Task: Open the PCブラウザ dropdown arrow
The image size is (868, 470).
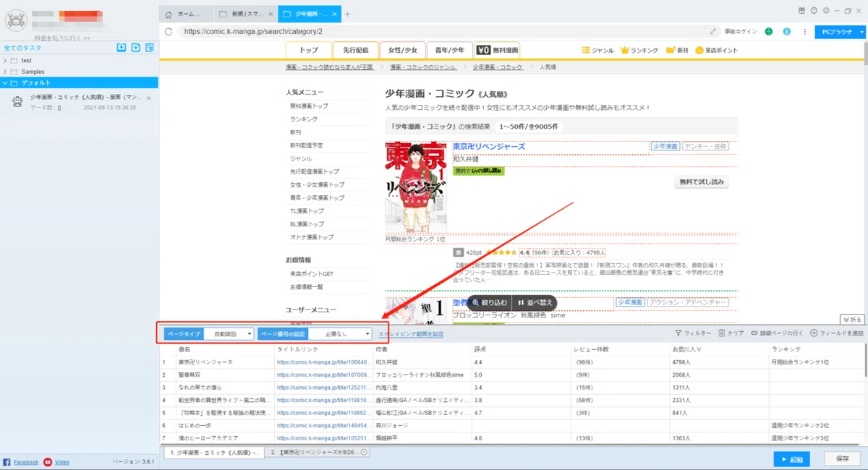Action: pyautogui.click(x=861, y=32)
